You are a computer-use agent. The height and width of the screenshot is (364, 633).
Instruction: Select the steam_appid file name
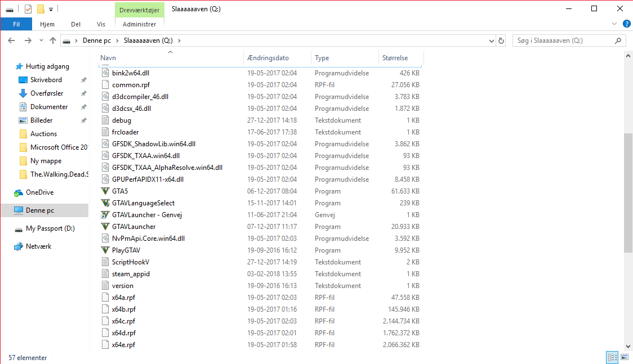131,274
